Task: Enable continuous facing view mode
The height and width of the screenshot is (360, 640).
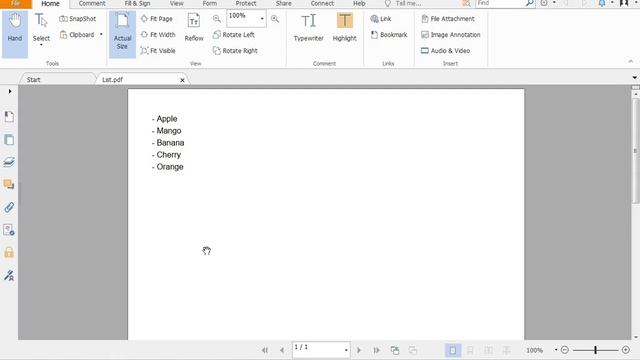Action: (507, 350)
